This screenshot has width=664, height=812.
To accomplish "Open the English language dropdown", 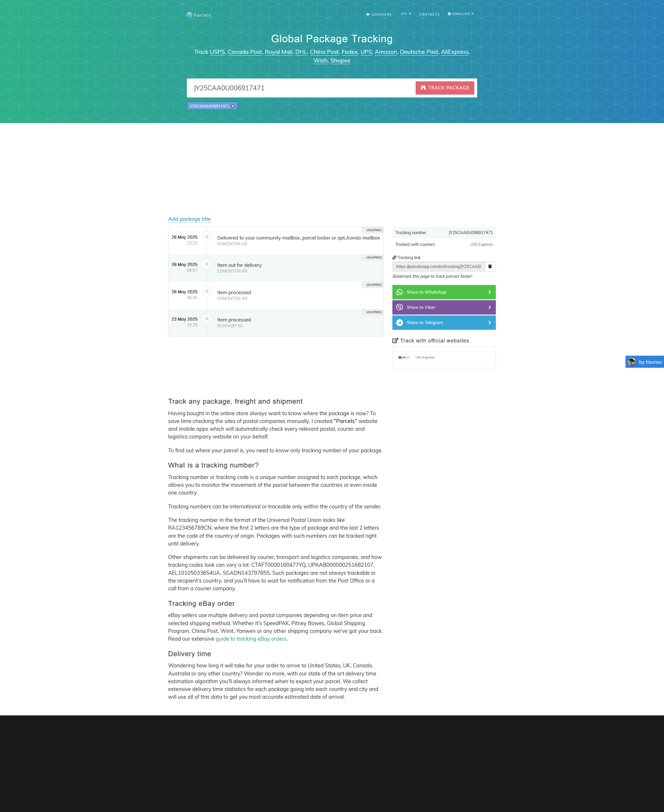I will pyautogui.click(x=460, y=14).
